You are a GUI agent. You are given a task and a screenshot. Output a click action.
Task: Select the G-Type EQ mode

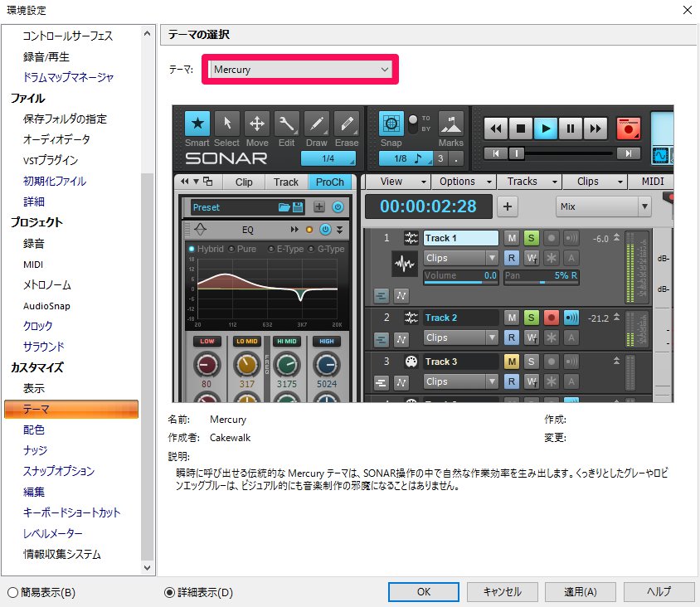click(x=326, y=249)
